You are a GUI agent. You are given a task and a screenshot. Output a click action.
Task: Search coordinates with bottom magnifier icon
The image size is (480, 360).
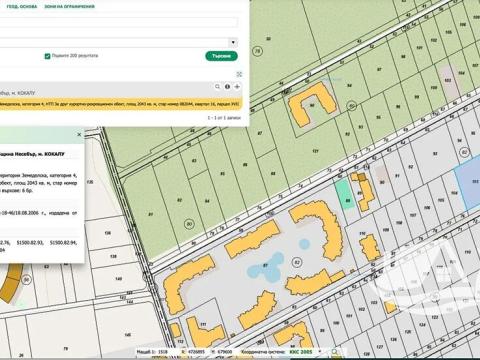(334, 352)
